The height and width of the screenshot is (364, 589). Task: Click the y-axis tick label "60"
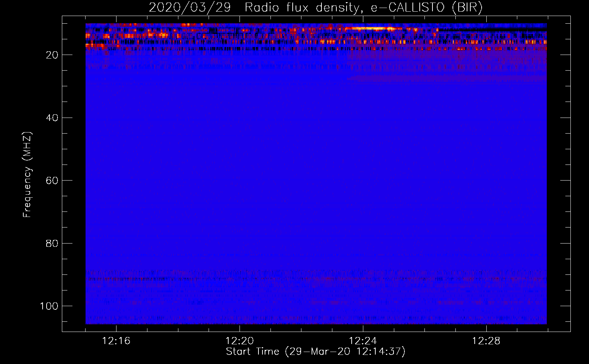point(52,181)
